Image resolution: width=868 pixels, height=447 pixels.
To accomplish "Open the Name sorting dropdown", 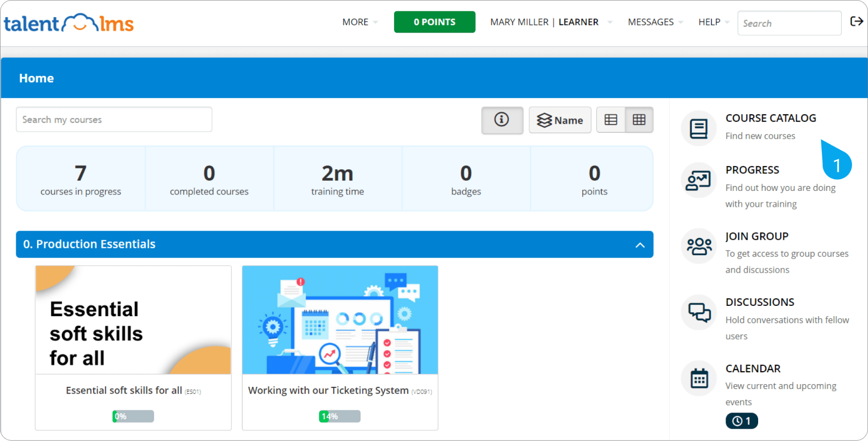I will click(x=560, y=120).
